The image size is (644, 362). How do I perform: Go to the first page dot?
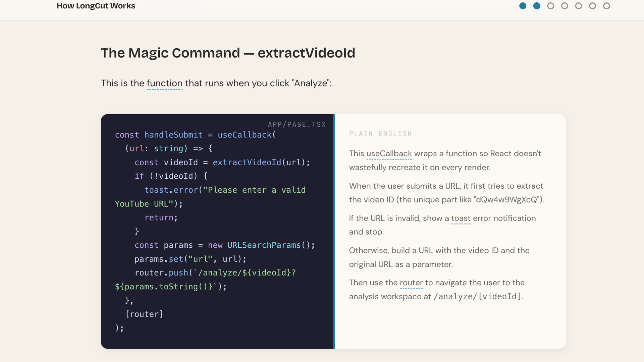tap(523, 6)
